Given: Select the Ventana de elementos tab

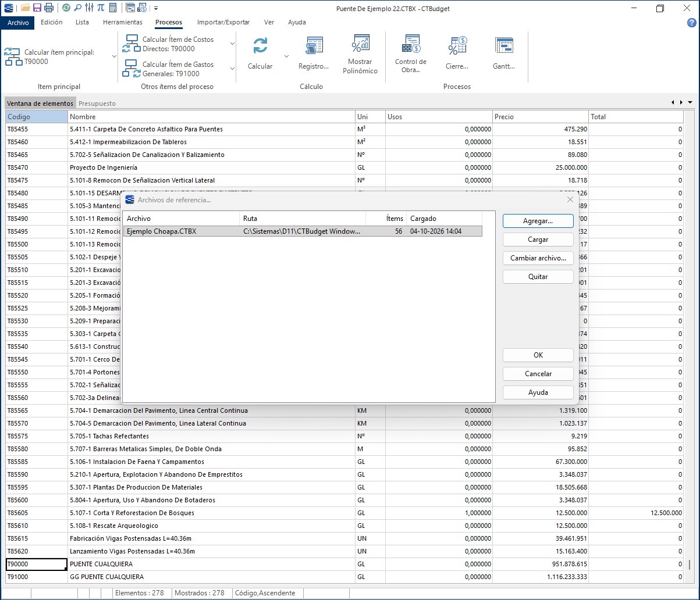Looking at the screenshot, I should (40, 103).
